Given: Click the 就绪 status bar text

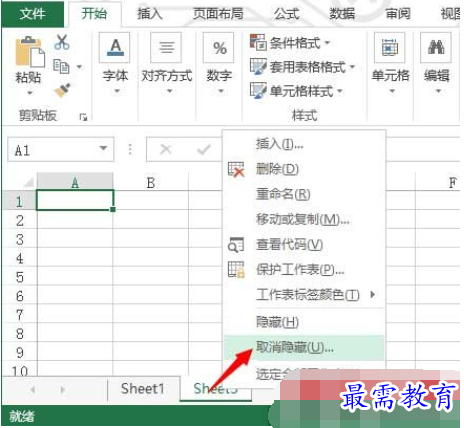Looking at the screenshot, I should coord(22,417).
